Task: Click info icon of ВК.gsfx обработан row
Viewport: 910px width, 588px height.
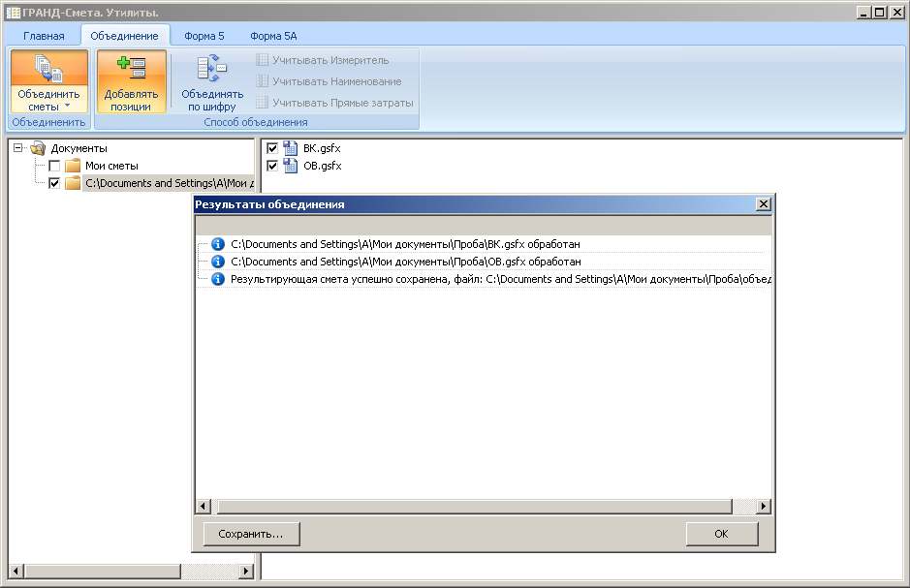Action: tap(218, 244)
